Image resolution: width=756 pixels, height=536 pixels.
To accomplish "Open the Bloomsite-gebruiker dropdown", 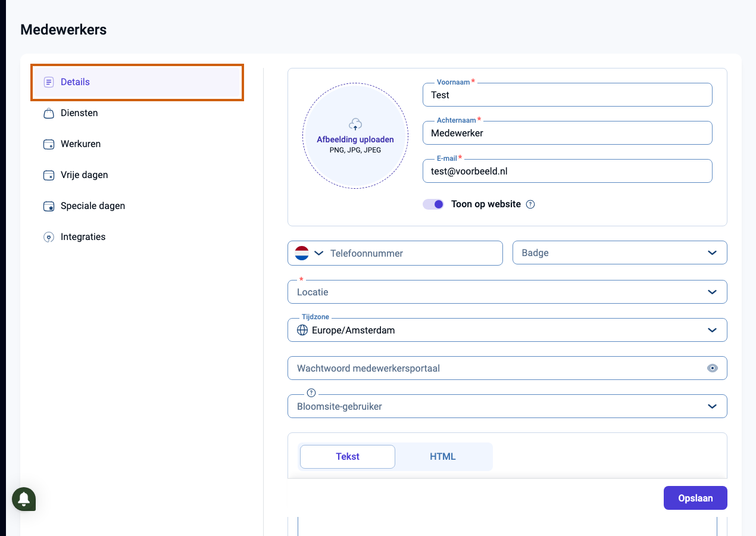I will (507, 406).
